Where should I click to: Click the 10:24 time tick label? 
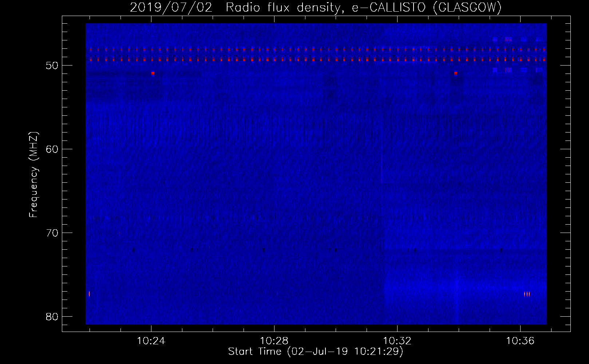[x=151, y=341]
